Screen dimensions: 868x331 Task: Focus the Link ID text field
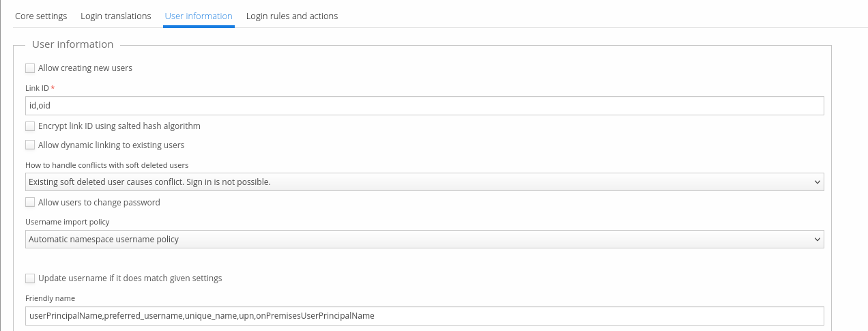pos(423,106)
